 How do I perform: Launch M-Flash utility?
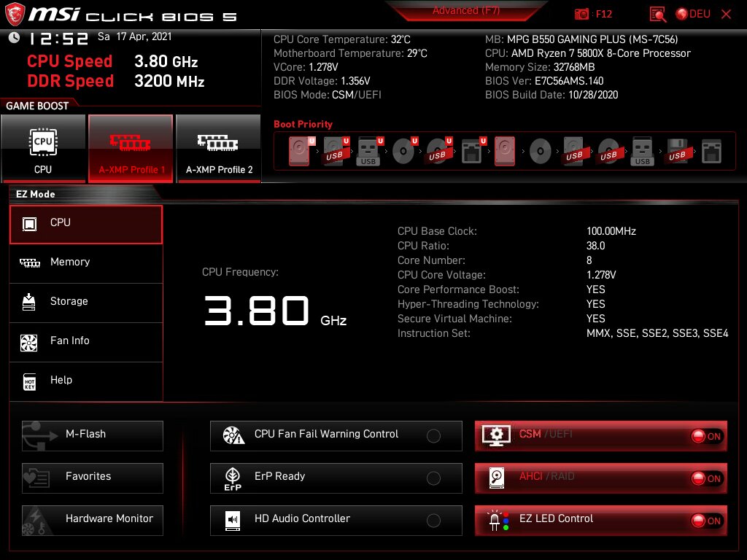[93, 436]
